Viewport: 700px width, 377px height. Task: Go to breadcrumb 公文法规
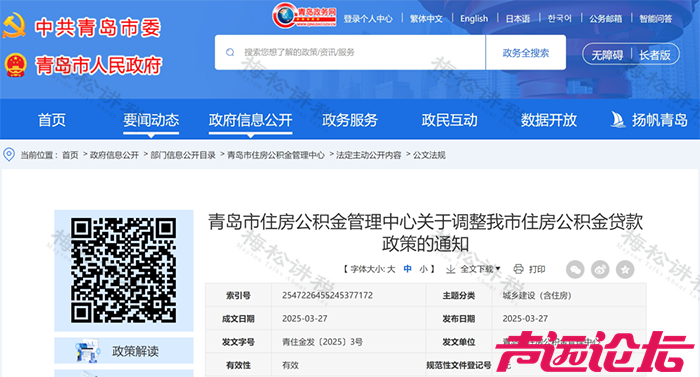coord(429,155)
